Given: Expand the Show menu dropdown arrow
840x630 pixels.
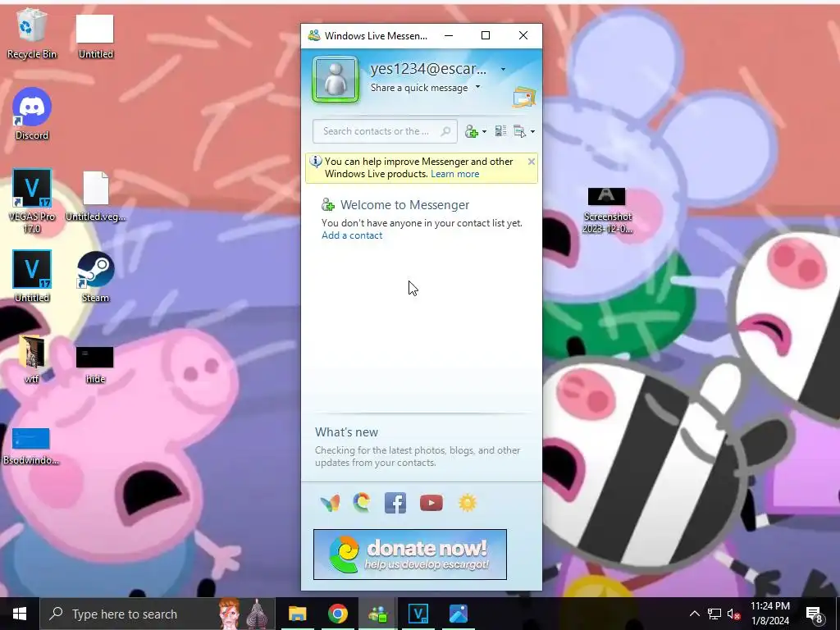Looking at the screenshot, I should pos(532,131).
